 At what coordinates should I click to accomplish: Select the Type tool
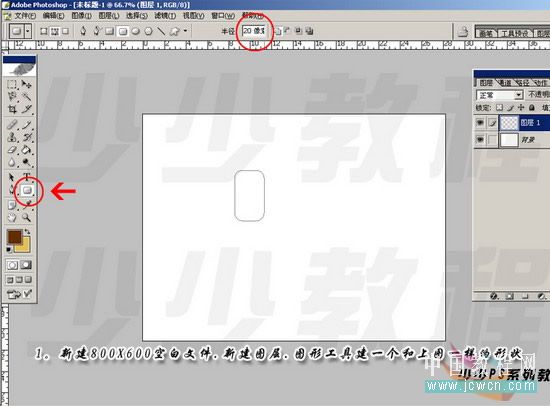(x=26, y=177)
